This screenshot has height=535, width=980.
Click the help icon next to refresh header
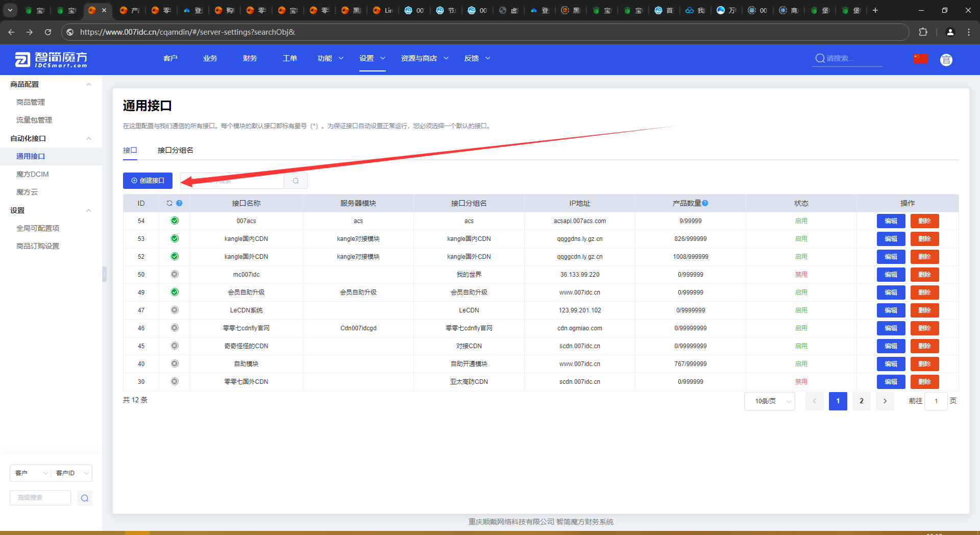click(x=179, y=203)
